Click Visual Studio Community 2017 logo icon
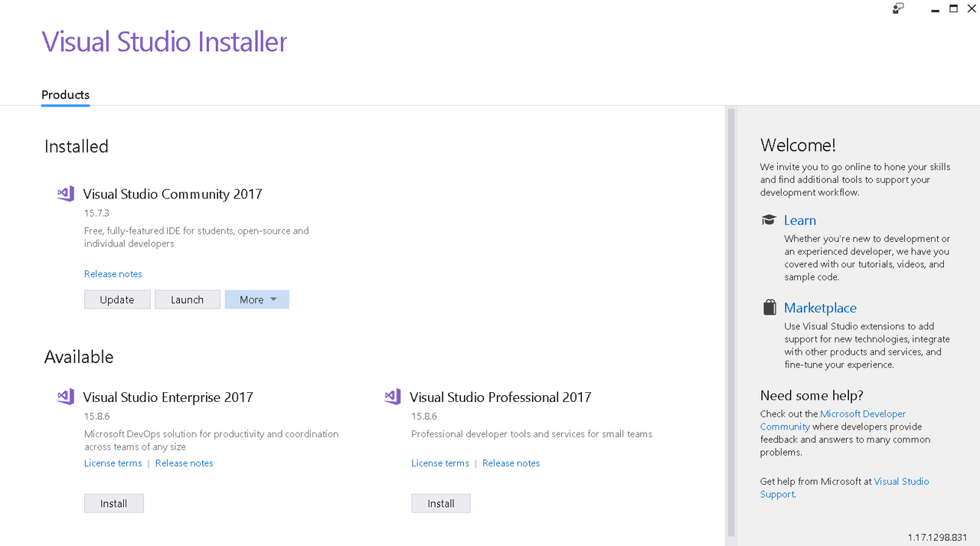The image size is (980, 546). (66, 194)
